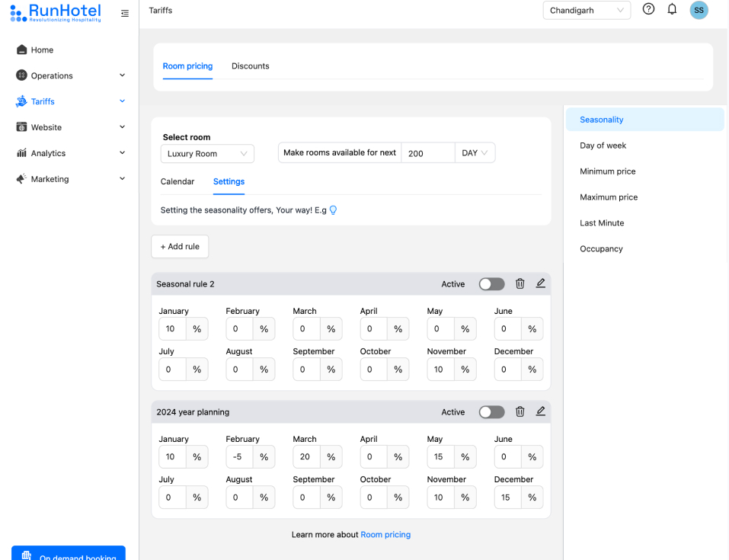
Task: Click the Tariffs sidebar icon
Action: [x=21, y=101]
